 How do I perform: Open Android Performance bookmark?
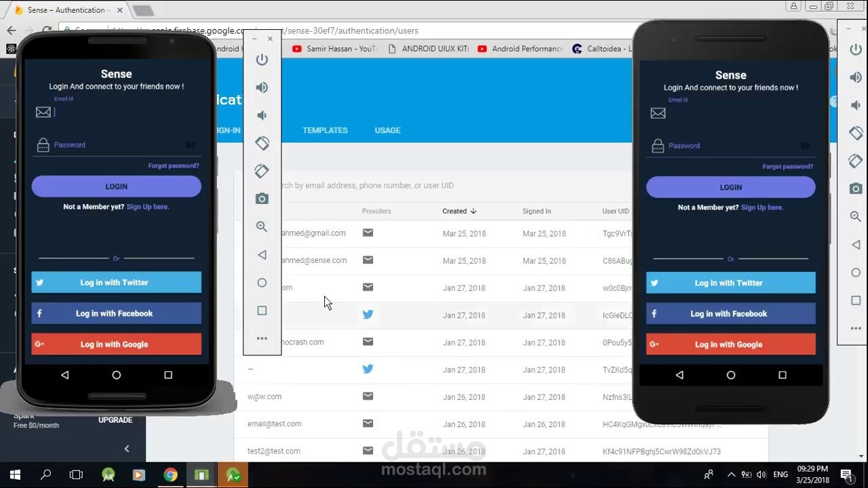(521, 49)
